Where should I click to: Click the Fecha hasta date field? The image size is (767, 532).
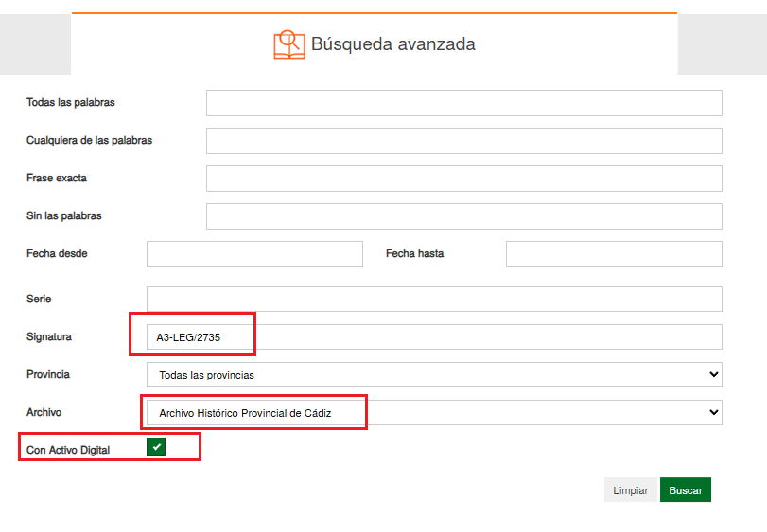(x=614, y=254)
